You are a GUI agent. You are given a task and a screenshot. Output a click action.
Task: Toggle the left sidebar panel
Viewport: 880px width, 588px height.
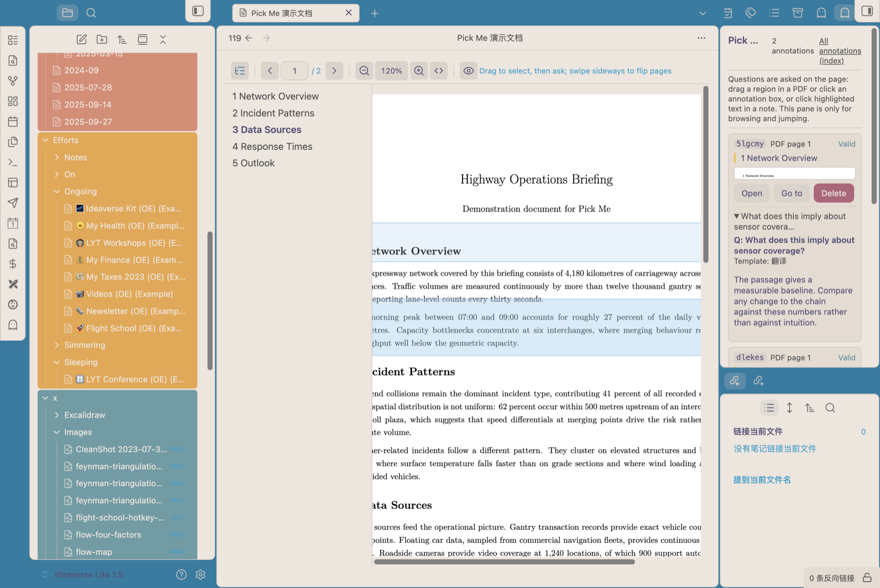(198, 11)
